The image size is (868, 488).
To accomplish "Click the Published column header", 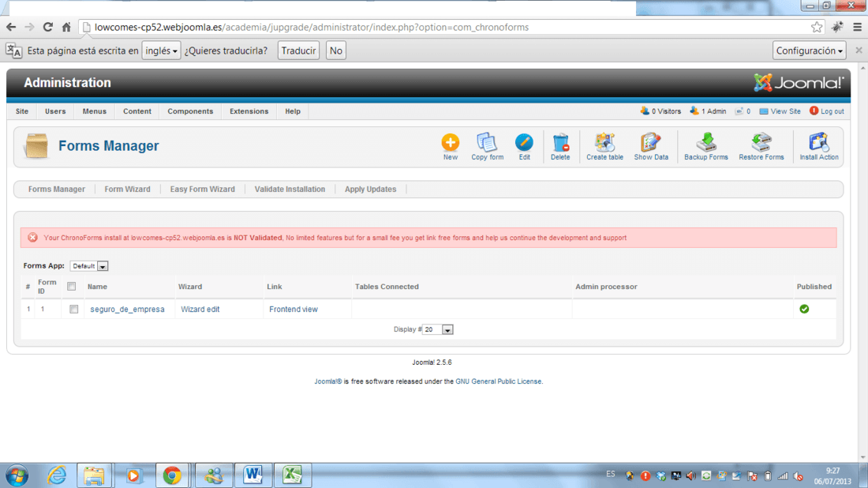I will coord(814,287).
